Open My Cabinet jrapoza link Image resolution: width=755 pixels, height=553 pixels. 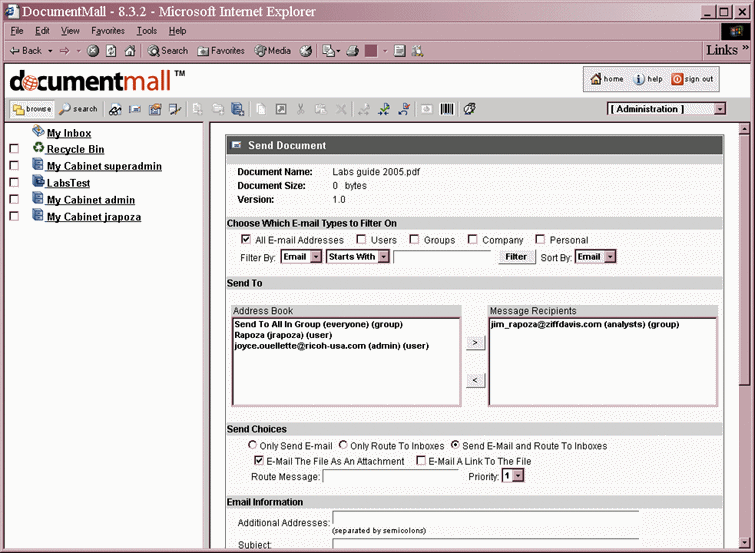click(x=94, y=217)
